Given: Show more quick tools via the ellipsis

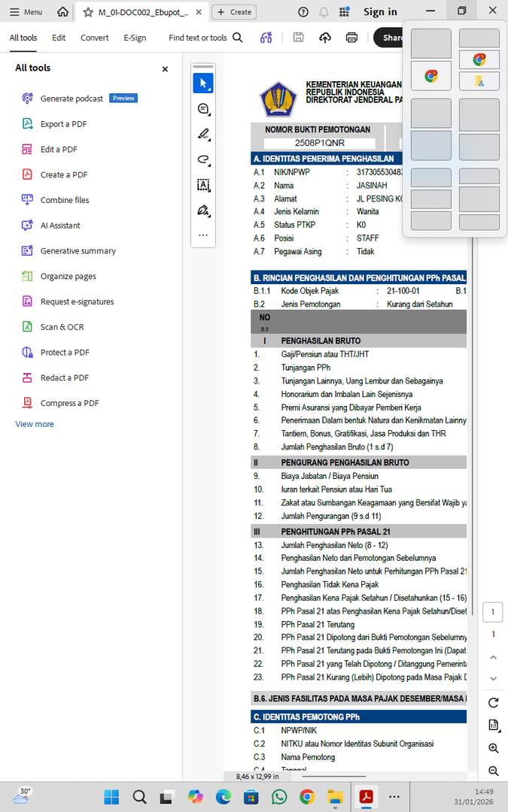Looking at the screenshot, I should click(203, 235).
